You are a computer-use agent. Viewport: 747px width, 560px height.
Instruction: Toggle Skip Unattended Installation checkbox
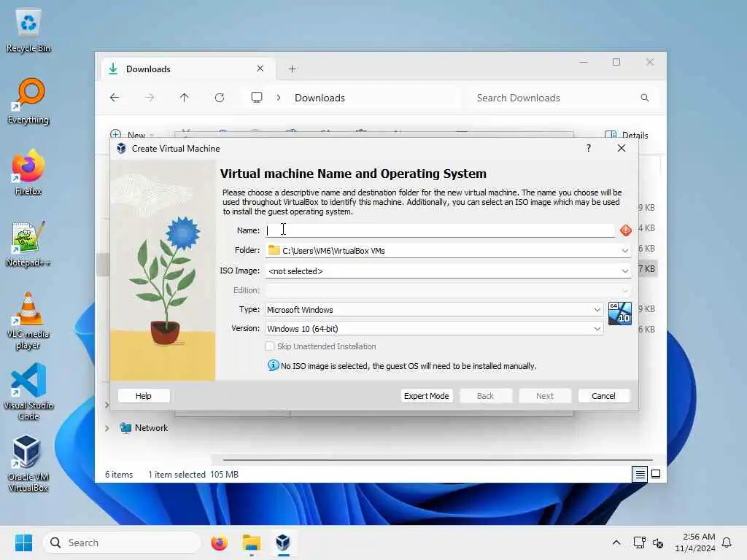tap(270, 346)
